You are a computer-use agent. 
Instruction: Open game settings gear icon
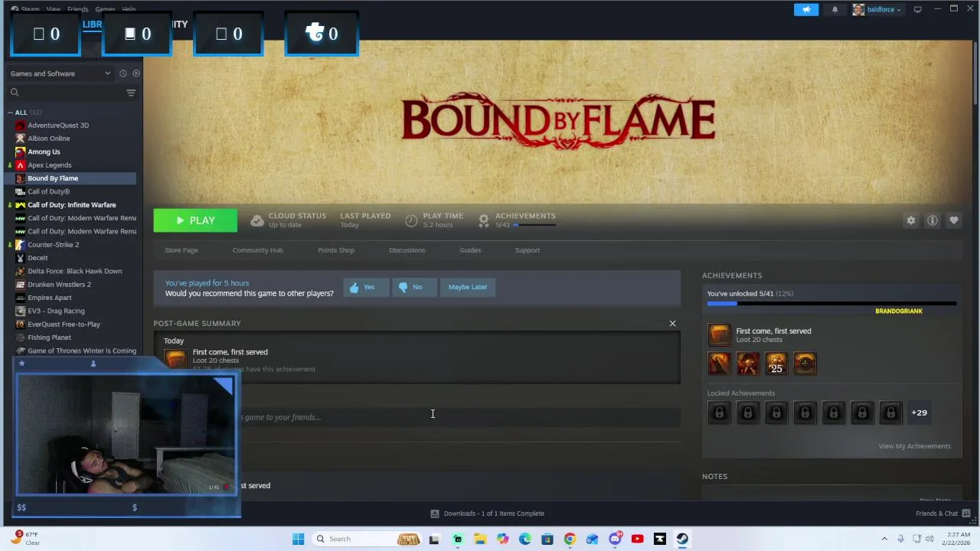pos(911,220)
